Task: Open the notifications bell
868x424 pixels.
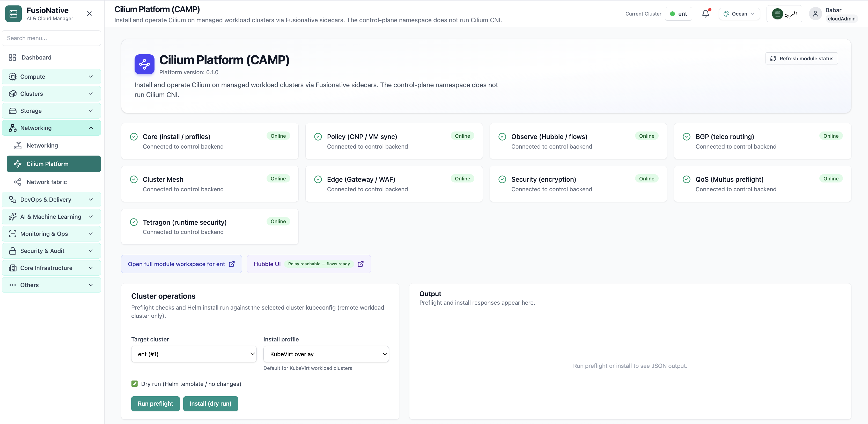Action: pyautogui.click(x=705, y=14)
